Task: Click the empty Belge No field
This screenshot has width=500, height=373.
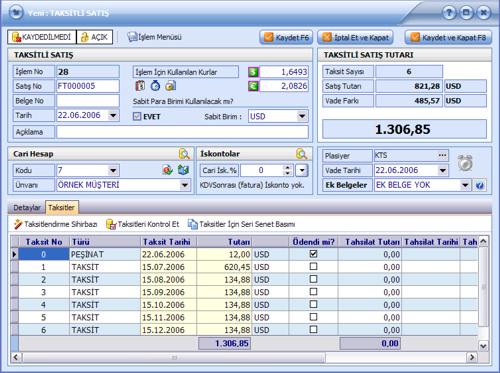Action: point(88,101)
